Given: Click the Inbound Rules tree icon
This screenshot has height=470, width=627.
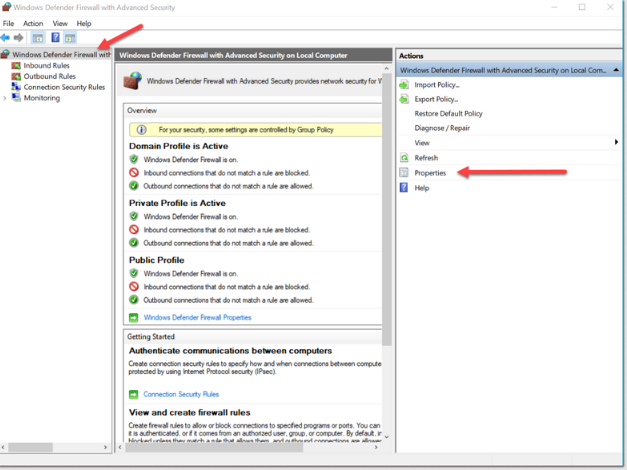Looking at the screenshot, I should tap(16, 66).
